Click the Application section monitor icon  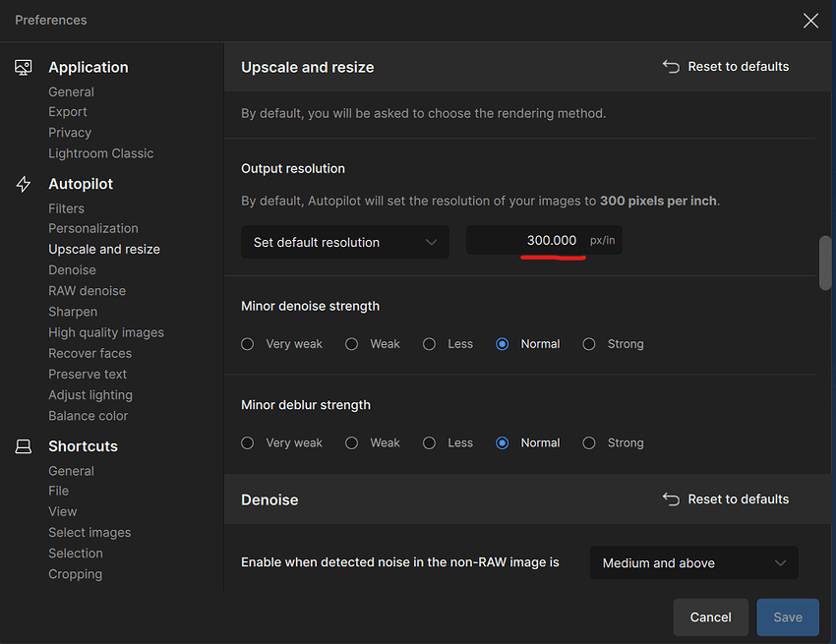coord(23,68)
